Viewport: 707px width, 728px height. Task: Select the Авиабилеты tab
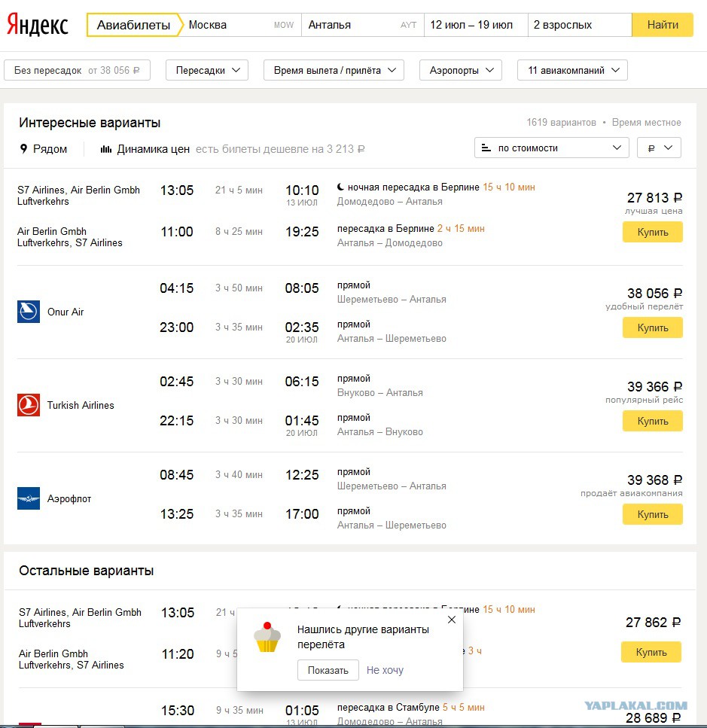133,25
